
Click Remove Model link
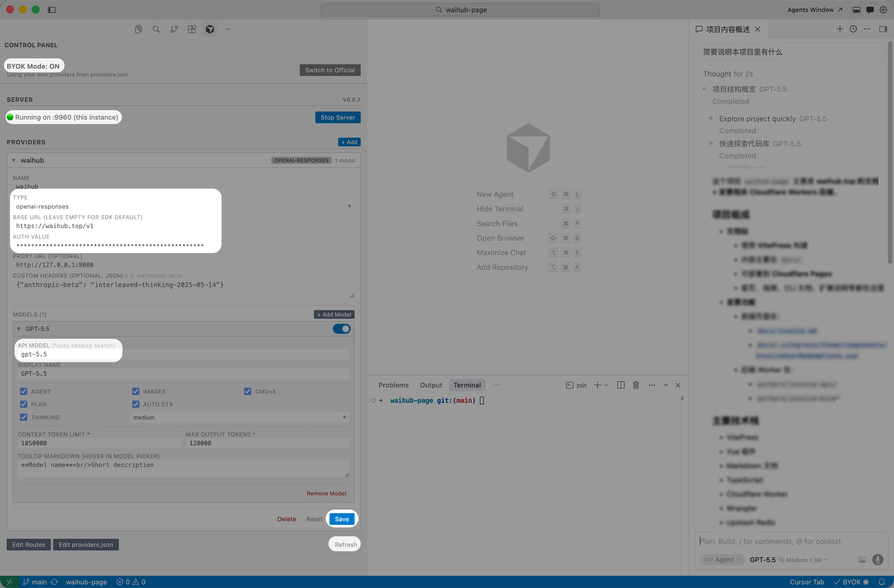point(326,493)
